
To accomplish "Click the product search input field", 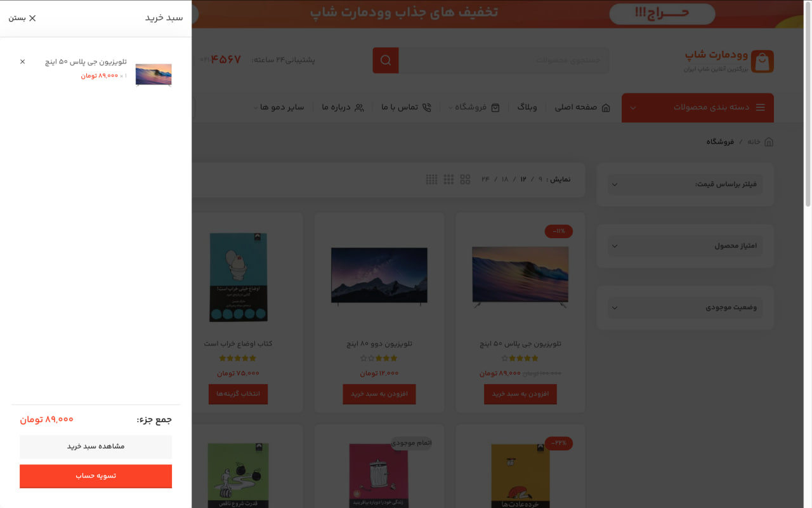I will point(504,60).
